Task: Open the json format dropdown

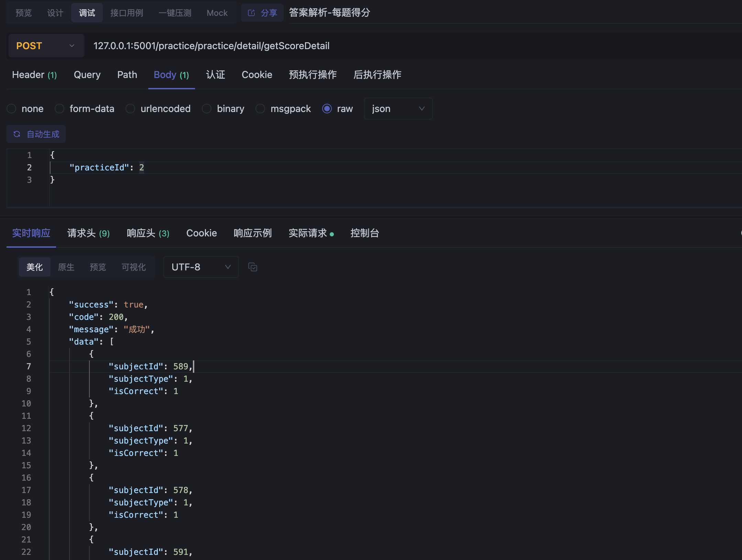Action: tap(398, 109)
